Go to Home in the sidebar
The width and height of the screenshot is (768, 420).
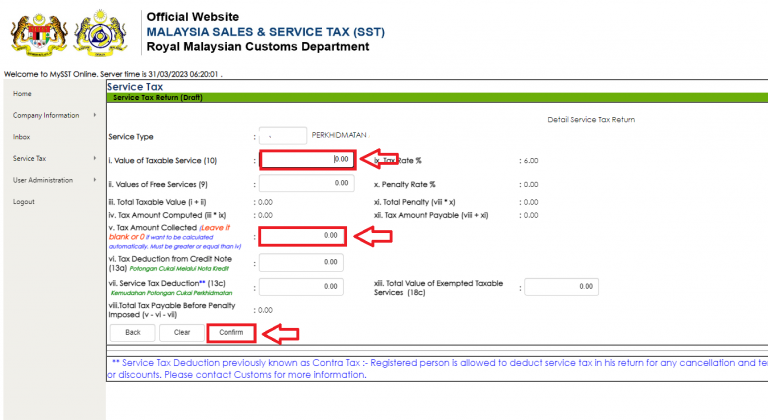22,93
